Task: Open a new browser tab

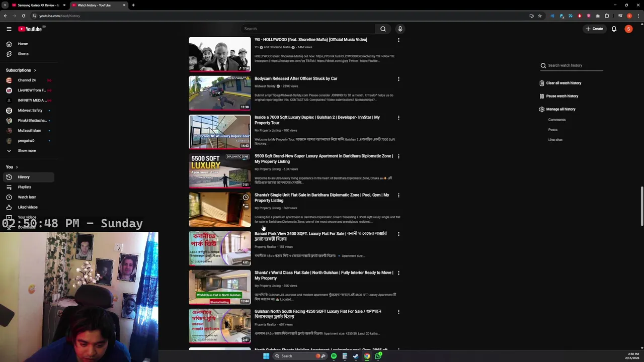Action: [x=133, y=5]
